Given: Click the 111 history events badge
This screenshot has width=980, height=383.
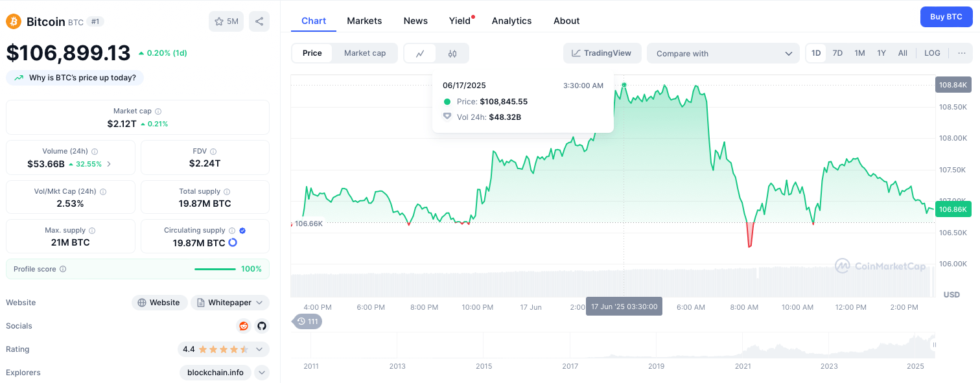Looking at the screenshot, I should (x=308, y=321).
